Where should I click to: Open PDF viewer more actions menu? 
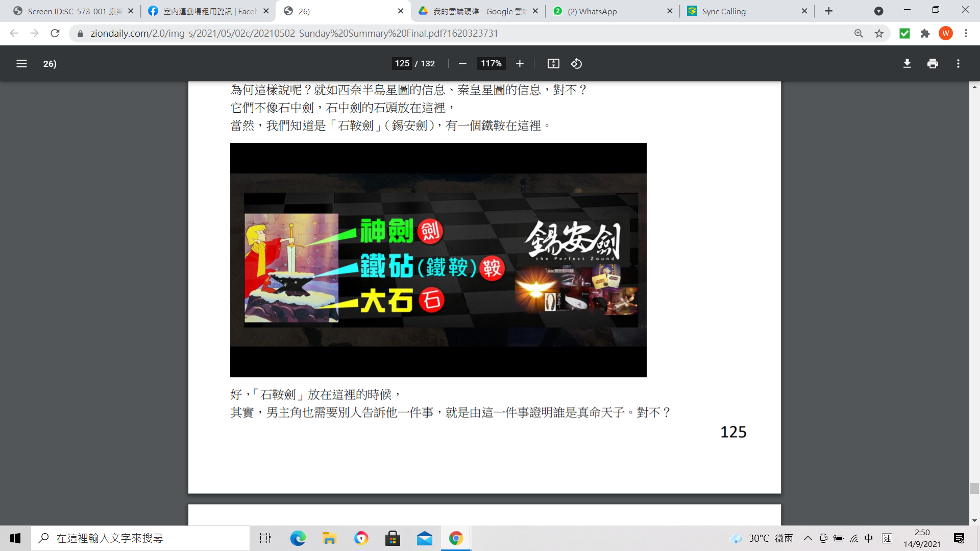pos(958,64)
